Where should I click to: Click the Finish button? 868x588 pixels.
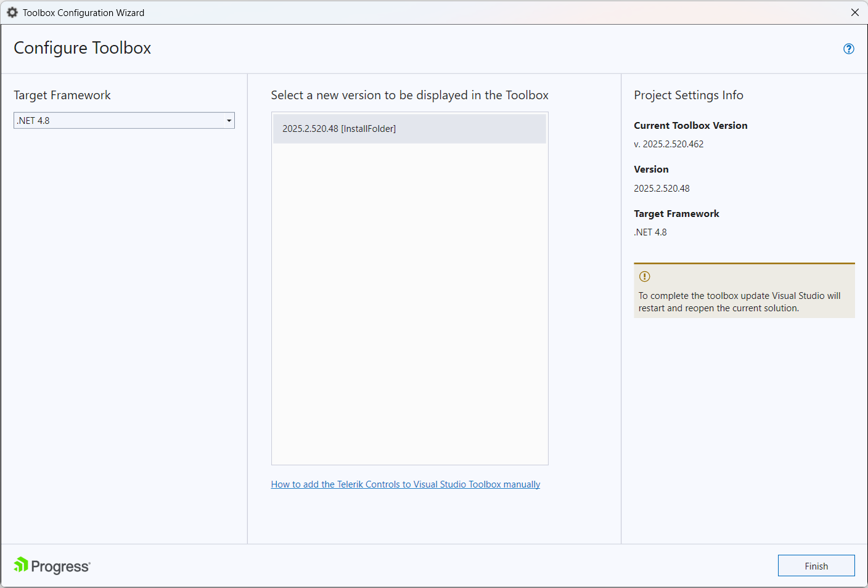[816, 565]
